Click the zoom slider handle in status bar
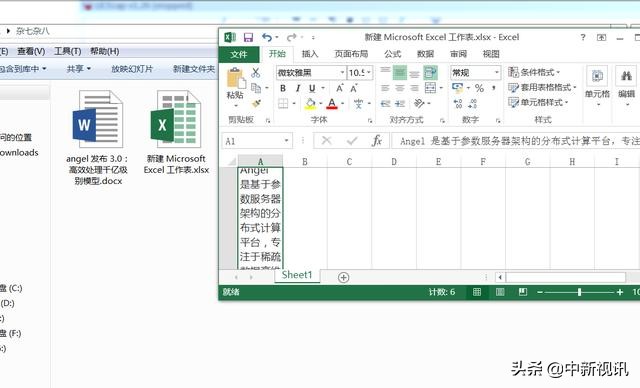Screen dimensions: 640x388 (579, 292)
